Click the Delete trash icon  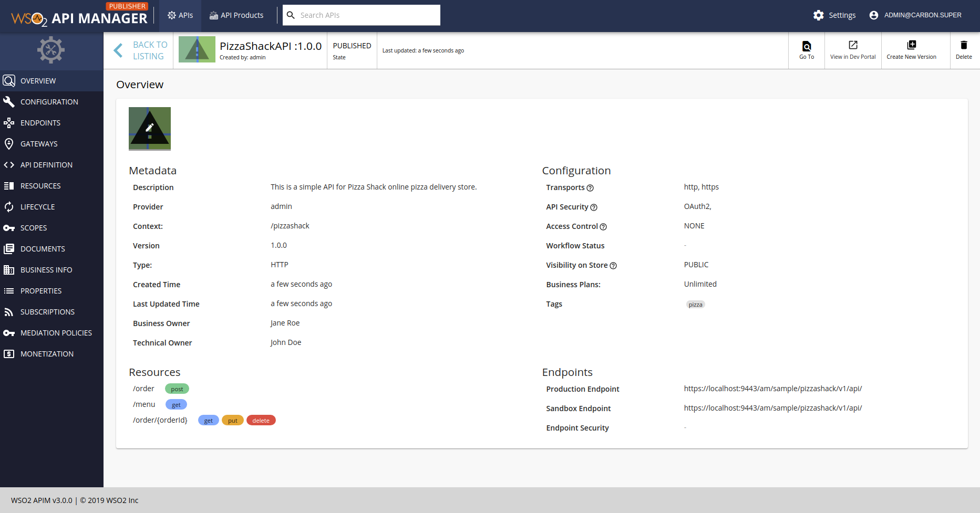pyautogui.click(x=964, y=45)
